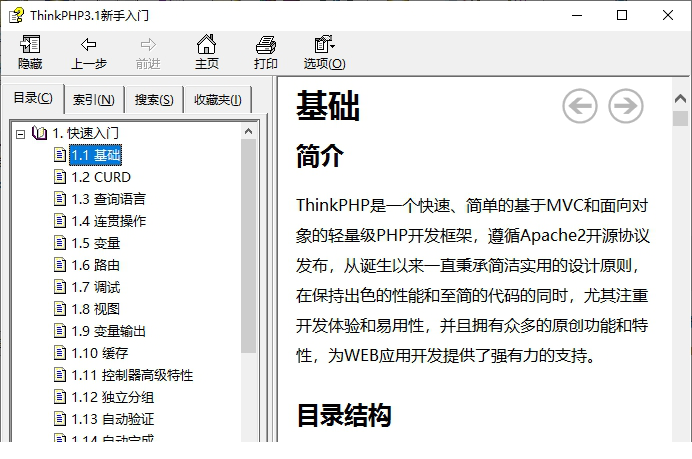The width and height of the screenshot is (692, 459).
Task: Click the content pane scroll-up arrow
Action: point(680,98)
